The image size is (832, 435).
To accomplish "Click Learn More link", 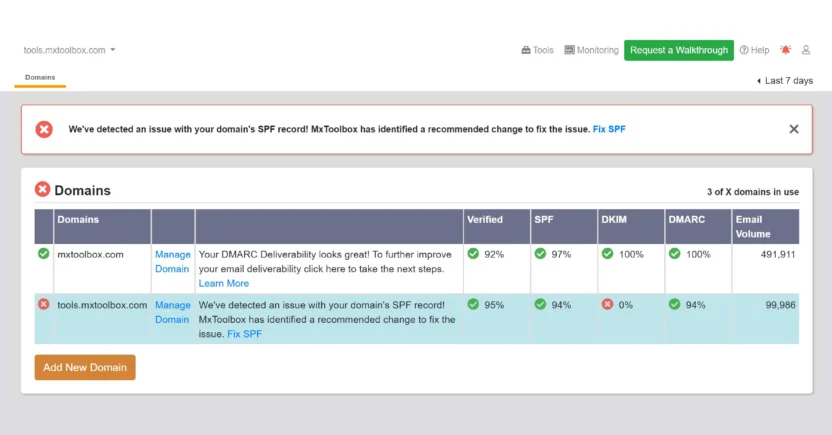I will point(223,283).
